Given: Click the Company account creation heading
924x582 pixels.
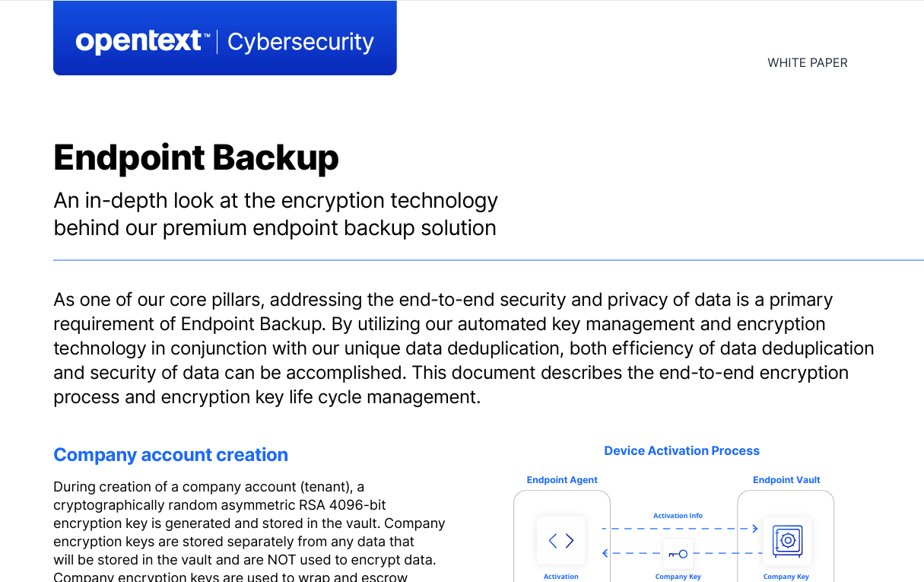Looking at the screenshot, I should pyautogui.click(x=170, y=455).
